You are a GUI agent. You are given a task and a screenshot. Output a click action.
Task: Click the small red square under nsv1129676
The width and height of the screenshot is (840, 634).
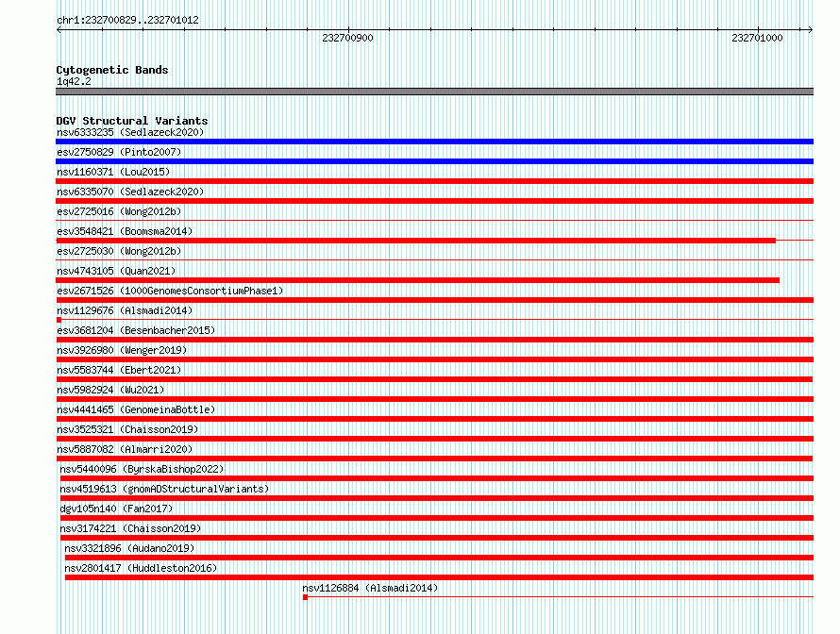pyautogui.click(x=59, y=320)
